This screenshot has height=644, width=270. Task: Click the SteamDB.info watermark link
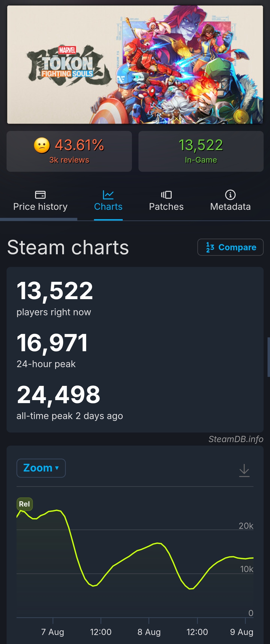coord(236,439)
